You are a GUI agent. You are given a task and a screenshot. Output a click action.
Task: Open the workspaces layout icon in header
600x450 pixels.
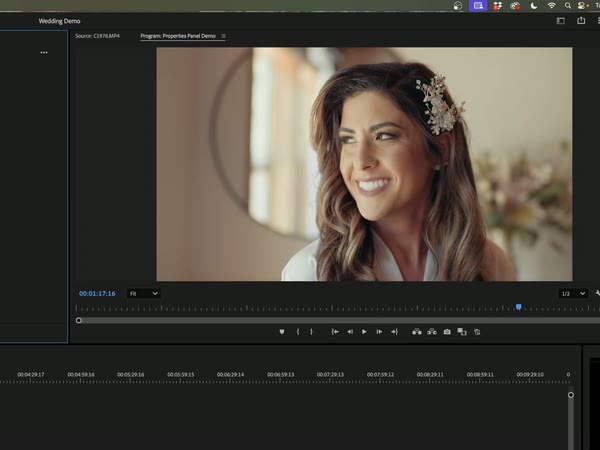pos(561,21)
